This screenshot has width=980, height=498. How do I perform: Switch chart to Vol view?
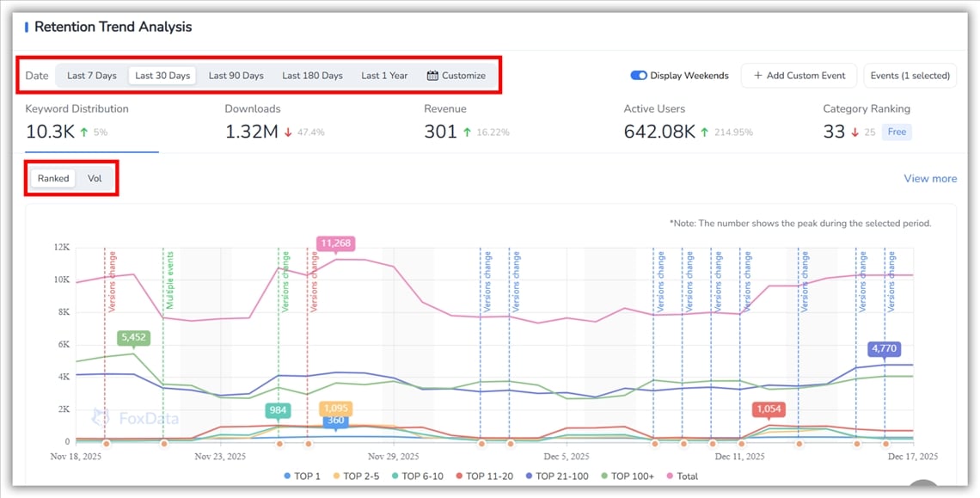95,179
